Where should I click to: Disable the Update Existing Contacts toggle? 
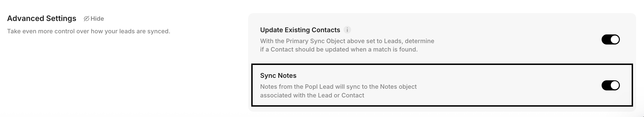610,40
